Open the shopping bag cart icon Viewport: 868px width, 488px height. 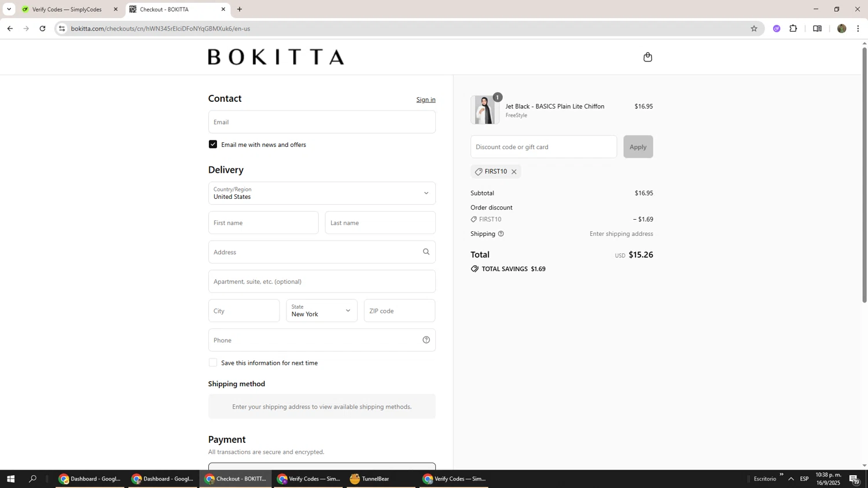[x=648, y=57]
